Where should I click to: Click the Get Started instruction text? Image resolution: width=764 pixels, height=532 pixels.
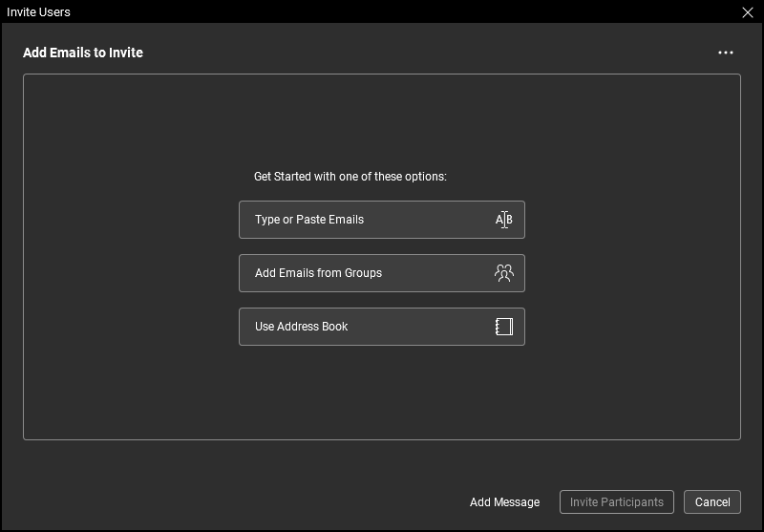click(x=350, y=177)
